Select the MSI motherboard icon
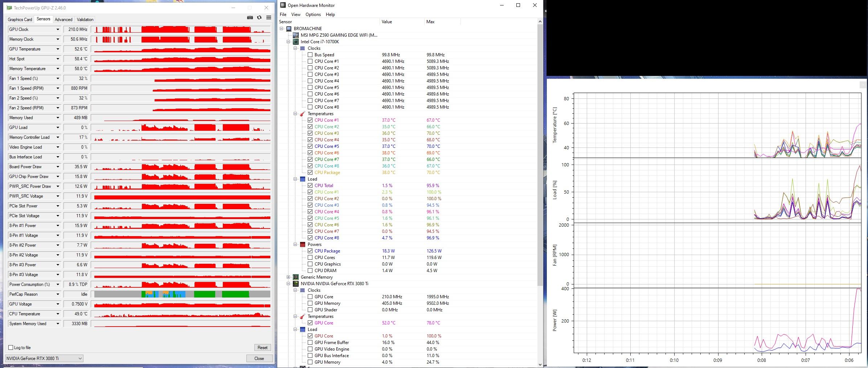868x368 pixels. click(296, 35)
